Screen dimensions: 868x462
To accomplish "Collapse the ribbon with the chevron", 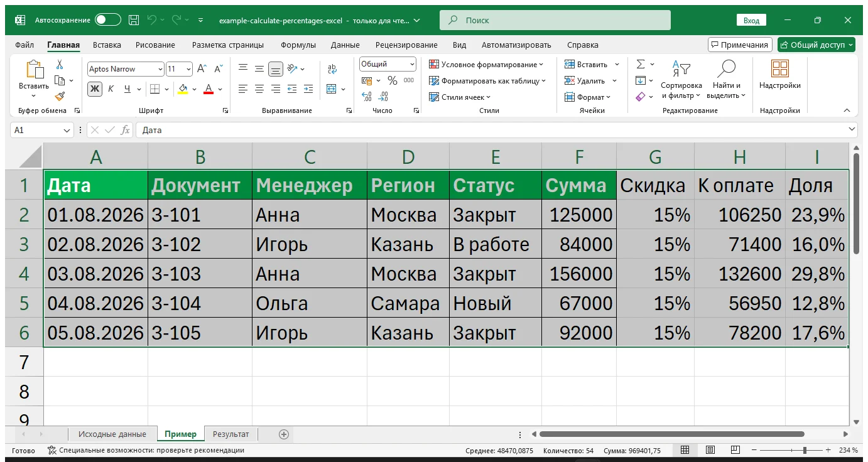I will [x=847, y=110].
